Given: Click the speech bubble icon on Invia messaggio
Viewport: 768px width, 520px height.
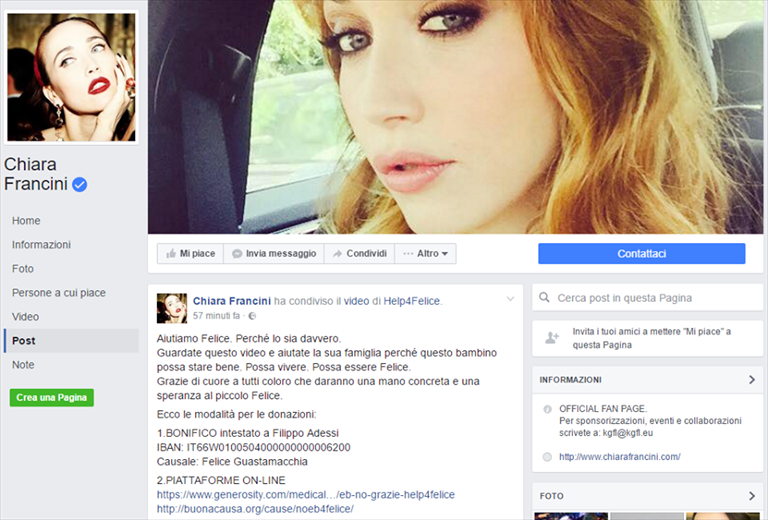Looking at the screenshot, I should [237, 254].
